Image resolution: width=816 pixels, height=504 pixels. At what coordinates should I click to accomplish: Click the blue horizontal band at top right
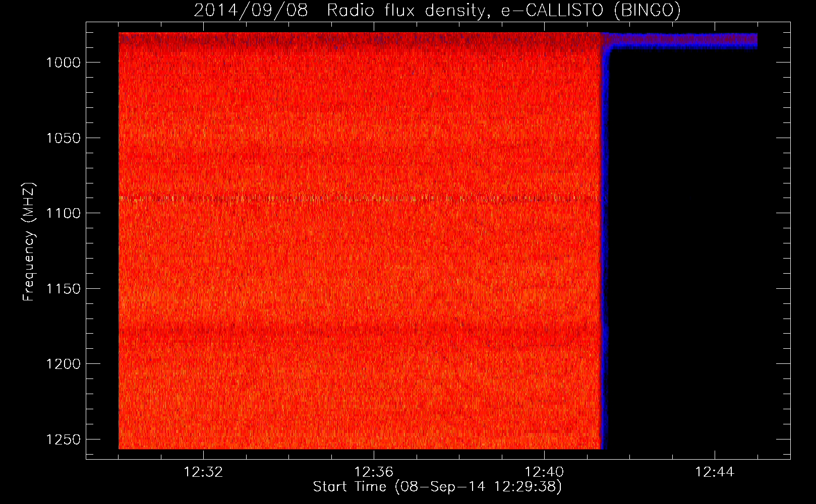coord(682,41)
